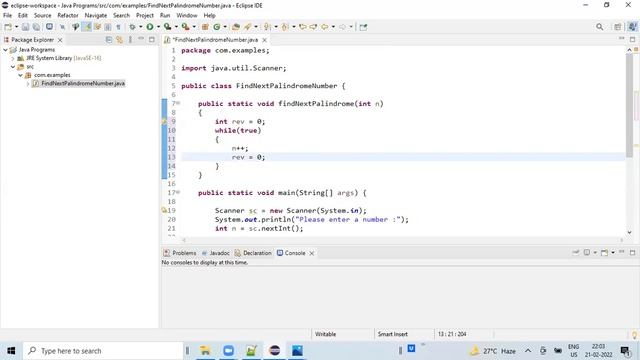Minimize the Package Explorer view
This screenshot has width=640, height=360.
[x=141, y=39]
